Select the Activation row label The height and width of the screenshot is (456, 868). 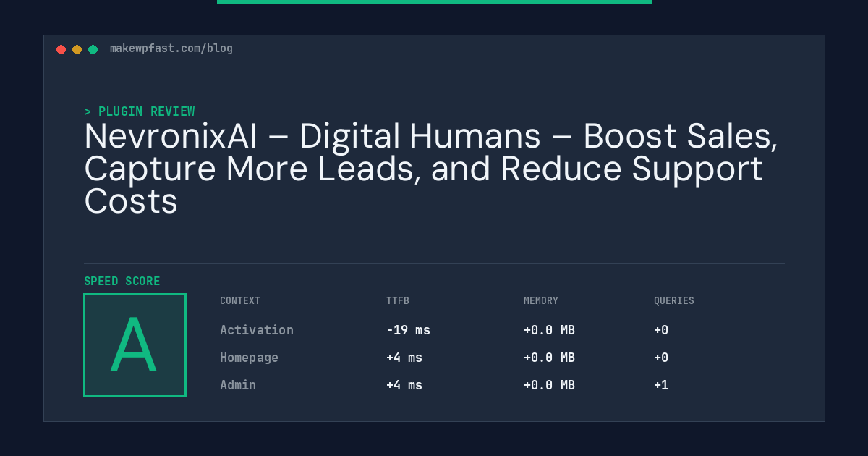coord(257,330)
